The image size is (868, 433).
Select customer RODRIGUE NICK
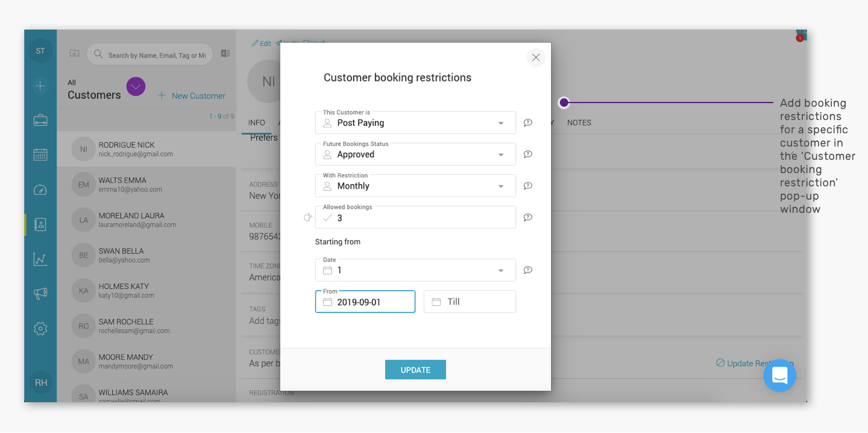click(146, 149)
